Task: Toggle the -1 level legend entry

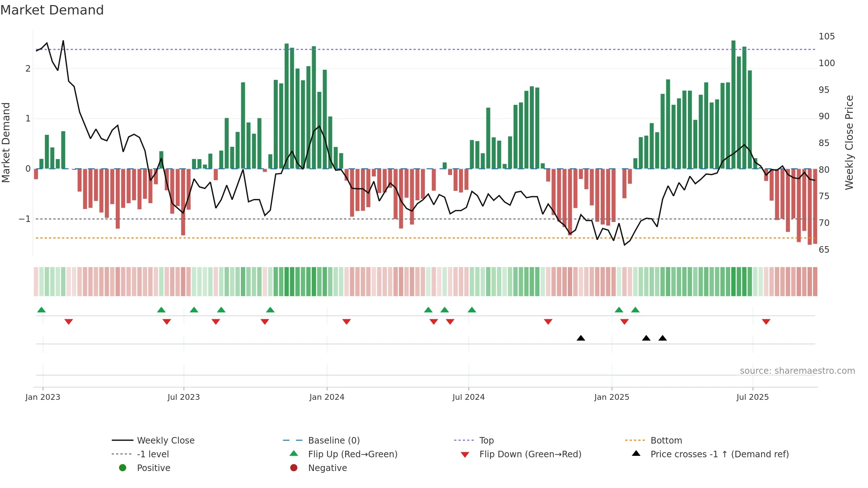Action: tap(140, 454)
